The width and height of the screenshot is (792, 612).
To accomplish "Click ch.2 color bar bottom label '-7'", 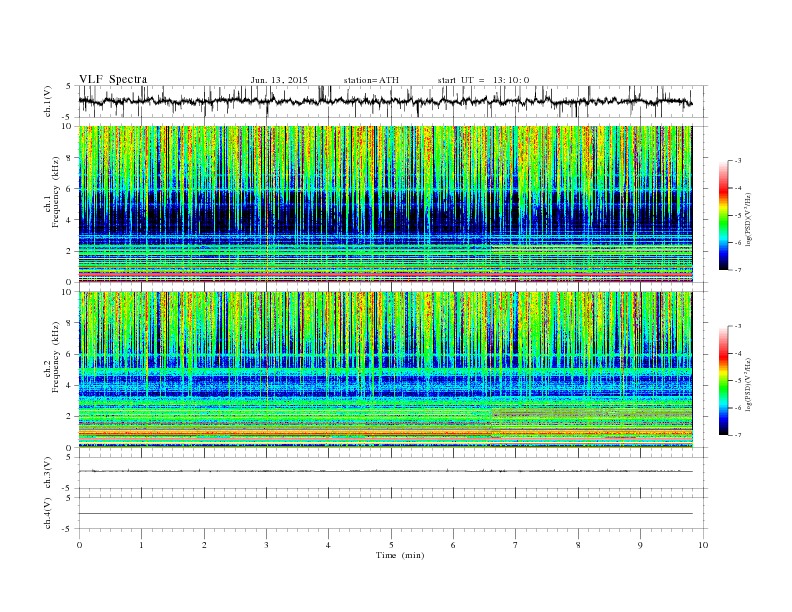I will click(x=738, y=435).
